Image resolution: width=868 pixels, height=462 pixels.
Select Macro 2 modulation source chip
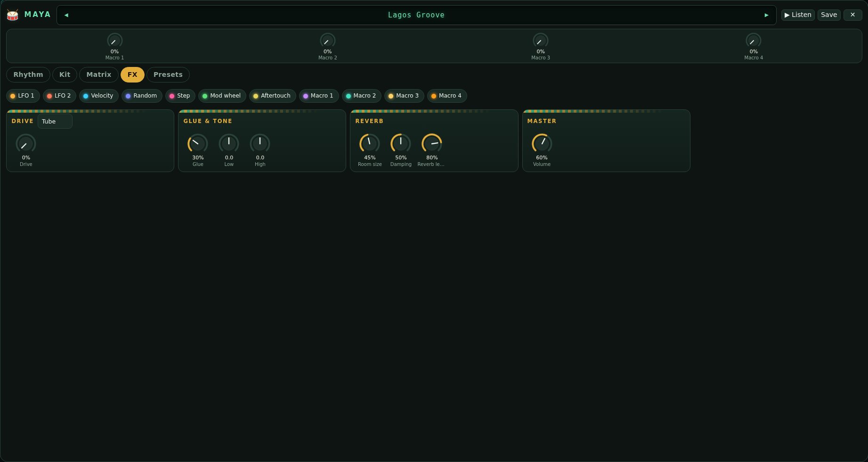(x=362, y=96)
